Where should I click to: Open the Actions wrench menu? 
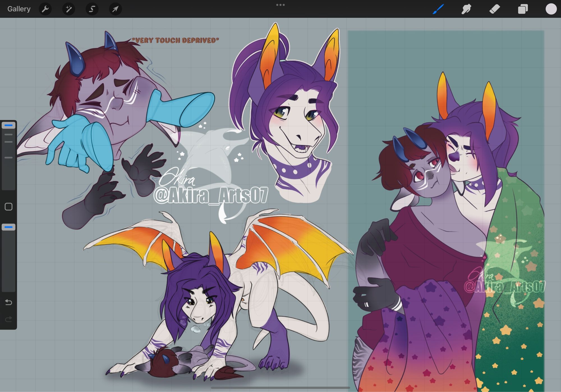tap(45, 9)
